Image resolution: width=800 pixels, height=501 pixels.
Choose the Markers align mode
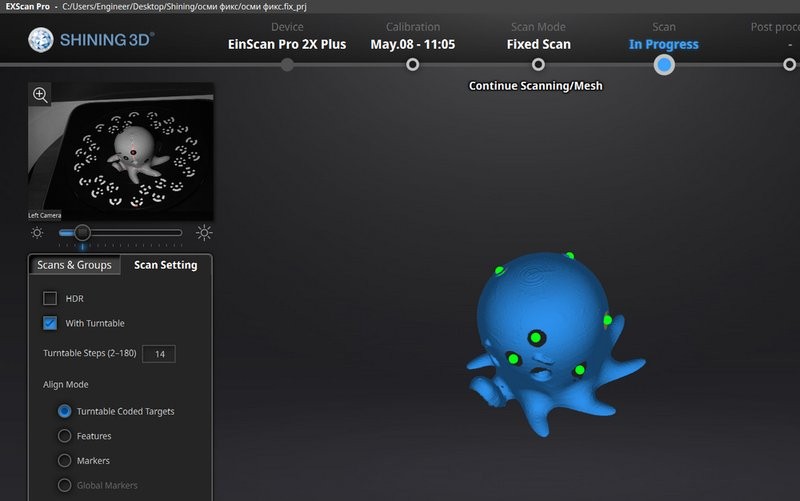tap(65, 461)
